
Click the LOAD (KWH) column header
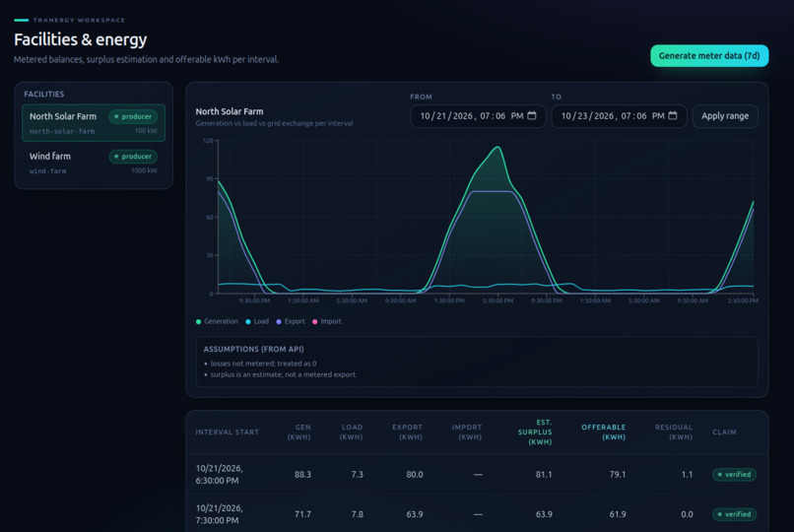pos(352,432)
